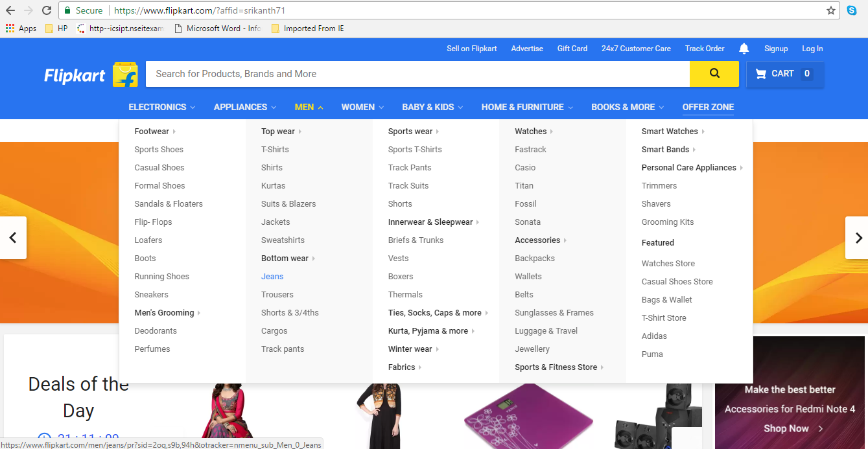
Task: Click the secure padlock icon
Action: click(67, 10)
